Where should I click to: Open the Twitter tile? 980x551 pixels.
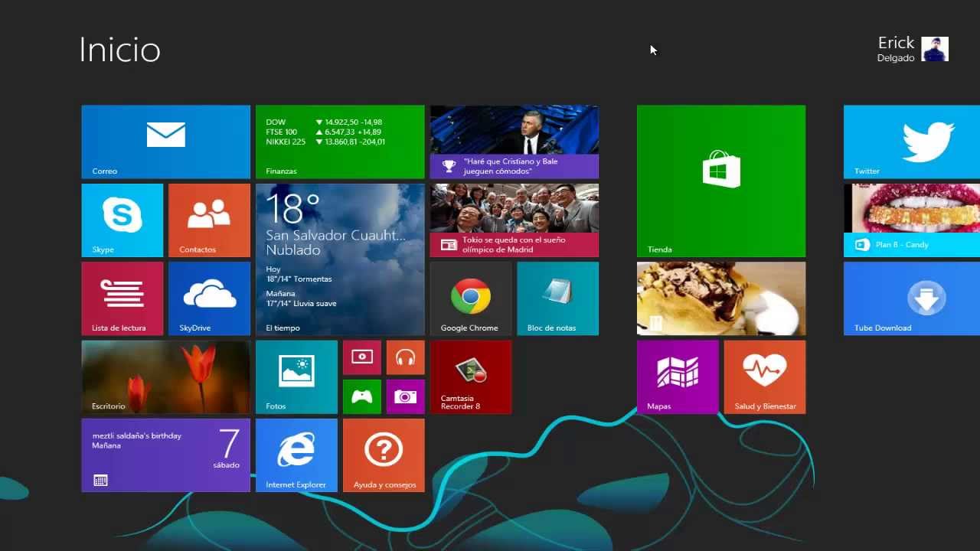(912, 142)
